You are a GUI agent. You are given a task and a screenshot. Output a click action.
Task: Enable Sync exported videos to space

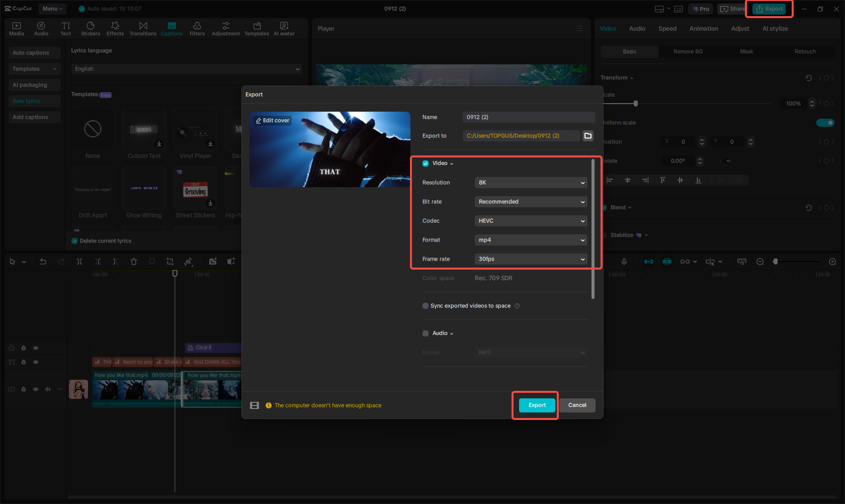click(425, 305)
